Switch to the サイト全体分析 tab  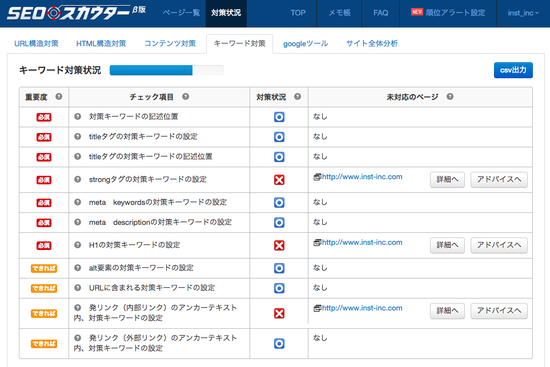tap(372, 44)
